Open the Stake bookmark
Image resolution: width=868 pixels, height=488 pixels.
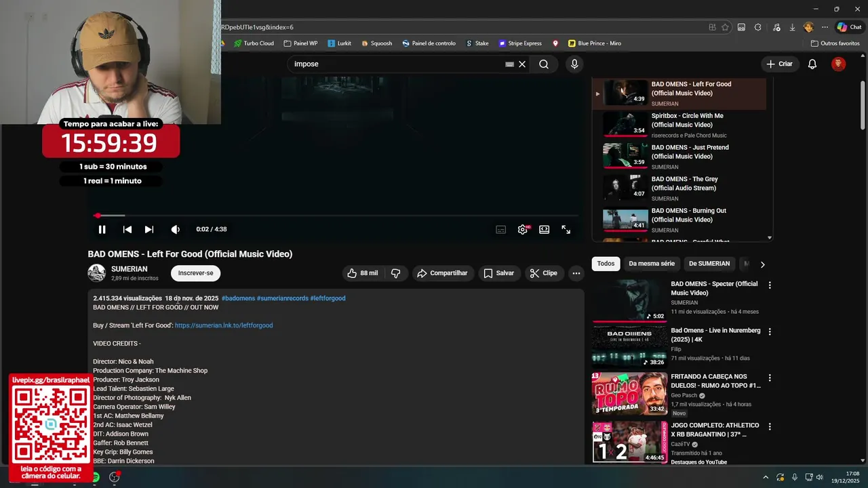pos(477,43)
